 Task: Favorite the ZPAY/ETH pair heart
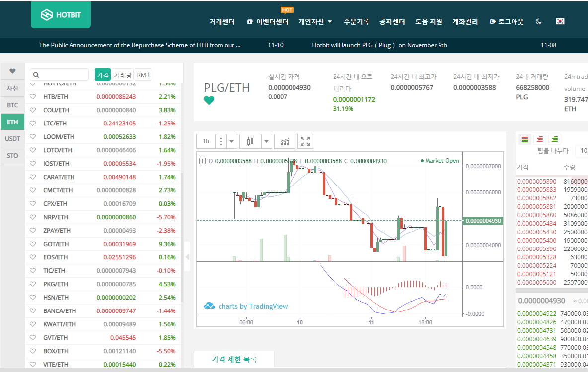[33, 231]
